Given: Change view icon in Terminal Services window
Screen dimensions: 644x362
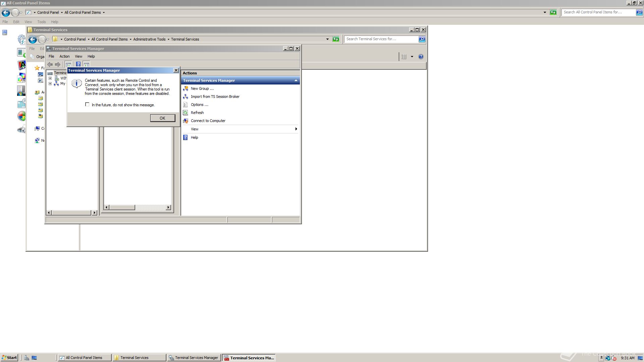Looking at the screenshot, I should coord(404,57).
